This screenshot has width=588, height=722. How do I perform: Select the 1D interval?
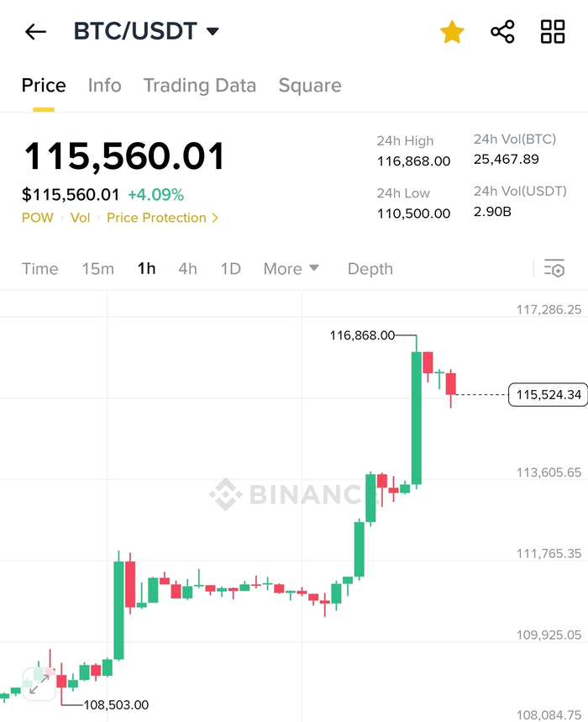tap(230, 268)
